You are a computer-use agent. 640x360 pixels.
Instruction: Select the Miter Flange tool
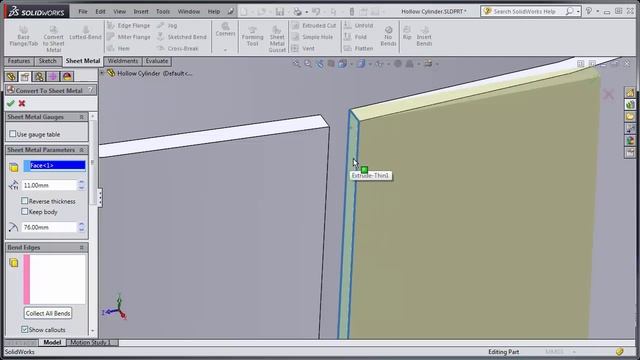pos(129,37)
